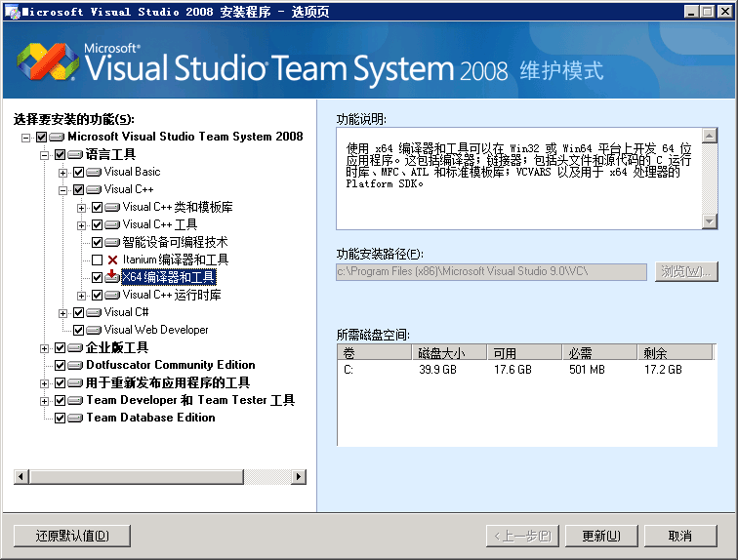
Task: Click the drive icon beside Visual C++ 类和模板库
Action: (x=112, y=208)
